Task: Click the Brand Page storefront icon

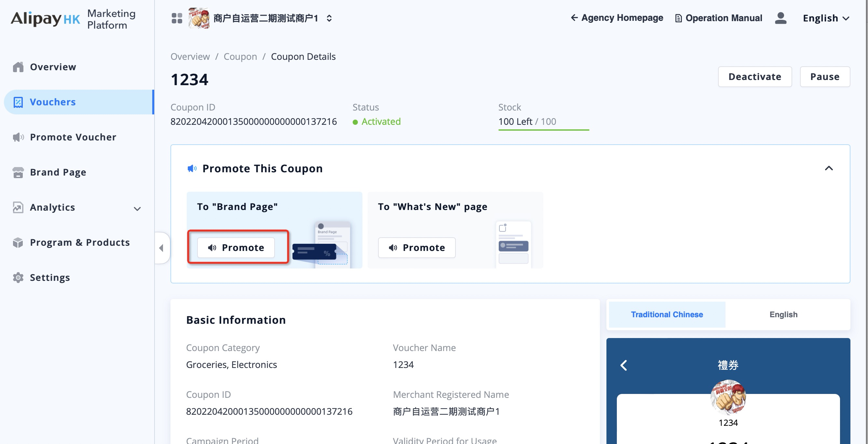Action: tap(18, 172)
